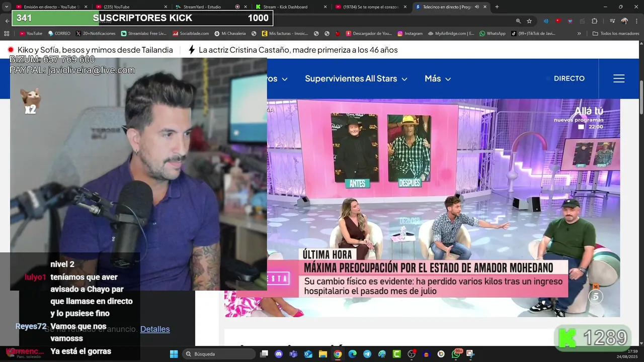Open Outlook from the taskbar
The height and width of the screenshot is (362, 644).
[308, 354]
